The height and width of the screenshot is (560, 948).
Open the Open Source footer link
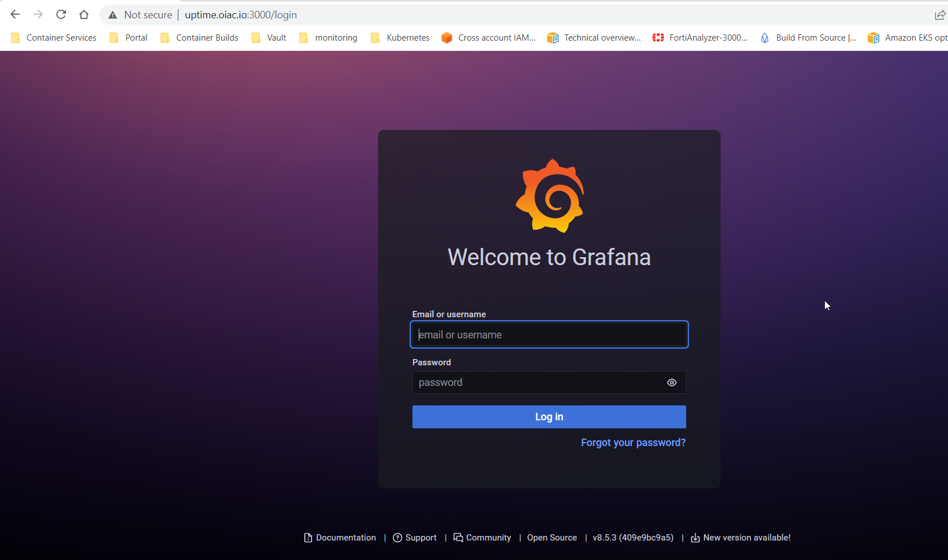click(x=552, y=538)
